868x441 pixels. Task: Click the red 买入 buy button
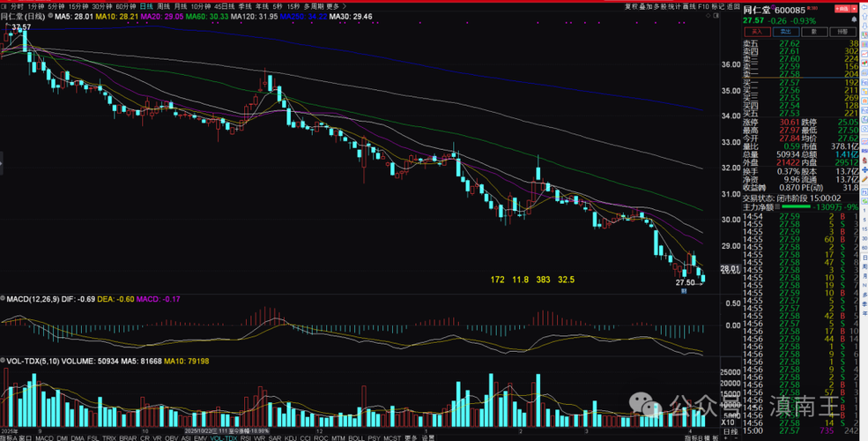click(x=757, y=32)
